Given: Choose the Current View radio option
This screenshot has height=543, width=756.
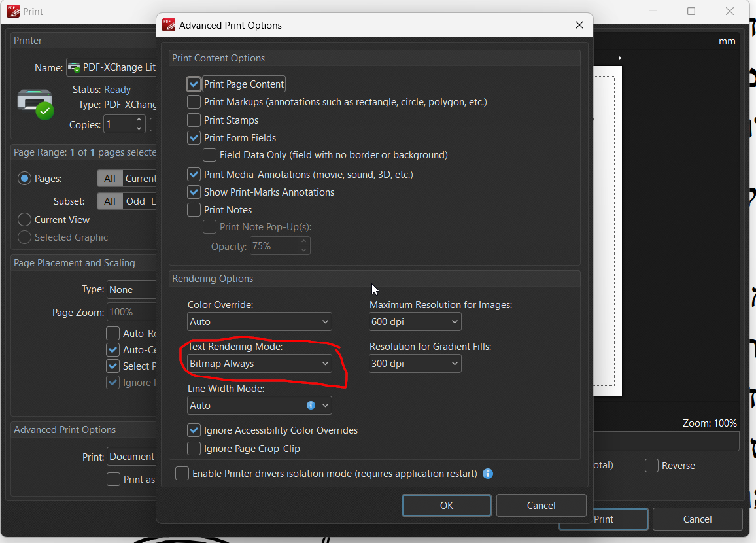Looking at the screenshot, I should 25,220.
